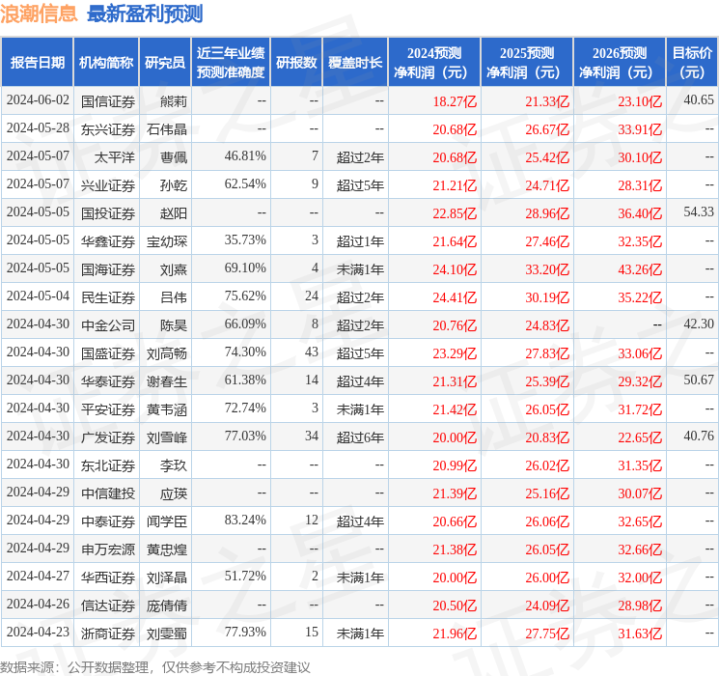Viewport: 719px width, 676px height.
Task: Click the 浪潮信息 title text
Action: click(x=39, y=14)
